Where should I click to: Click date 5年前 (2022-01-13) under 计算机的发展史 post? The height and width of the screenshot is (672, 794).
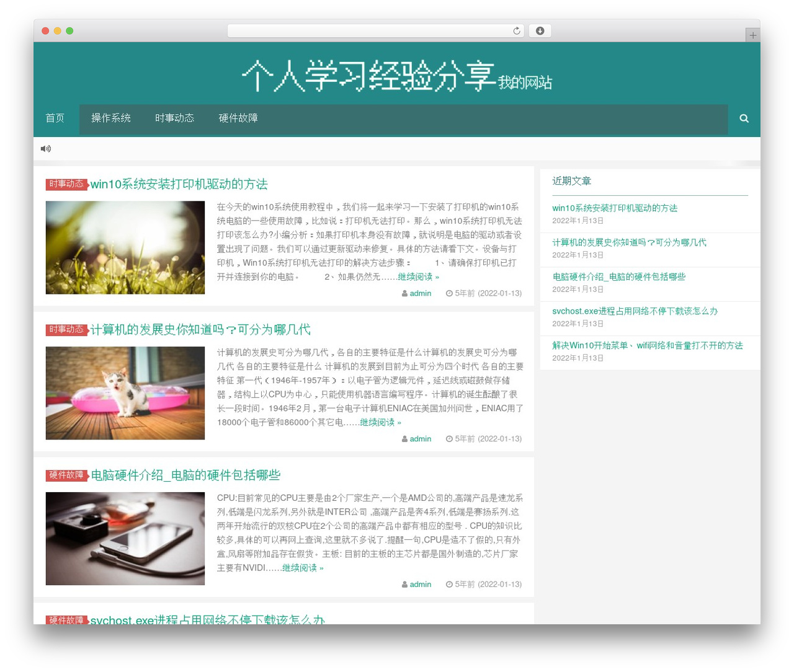pyautogui.click(x=484, y=440)
